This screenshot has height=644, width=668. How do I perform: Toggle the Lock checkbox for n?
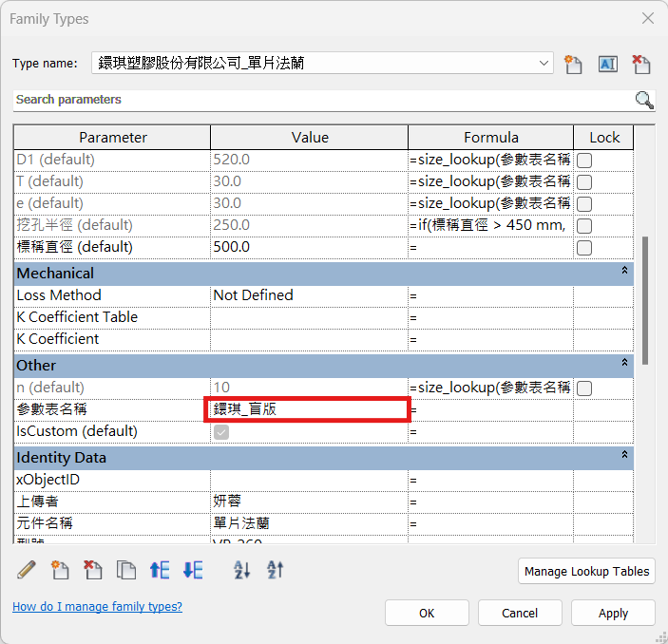(x=585, y=388)
